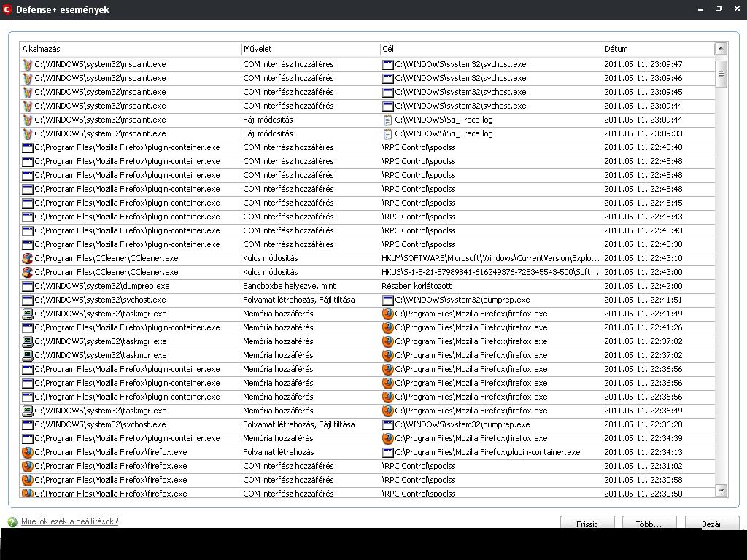747x560 pixels.
Task: Click the 'Defense+ események' window title
Action: 63,9
